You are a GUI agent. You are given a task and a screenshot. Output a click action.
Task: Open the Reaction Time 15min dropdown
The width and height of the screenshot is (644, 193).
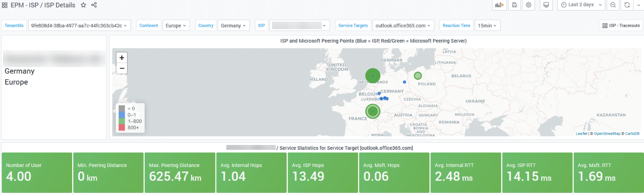tap(488, 26)
